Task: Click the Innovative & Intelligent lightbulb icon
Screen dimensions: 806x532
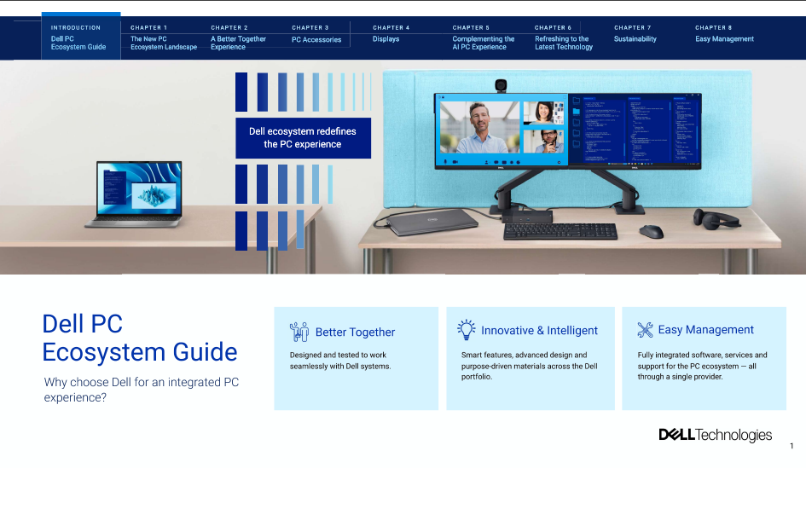Action: (467, 327)
